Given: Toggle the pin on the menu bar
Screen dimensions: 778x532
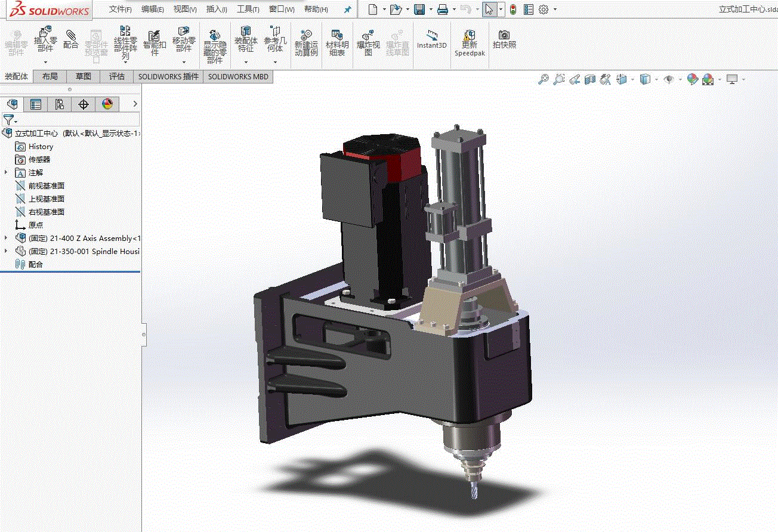Looking at the screenshot, I should (348, 10).
